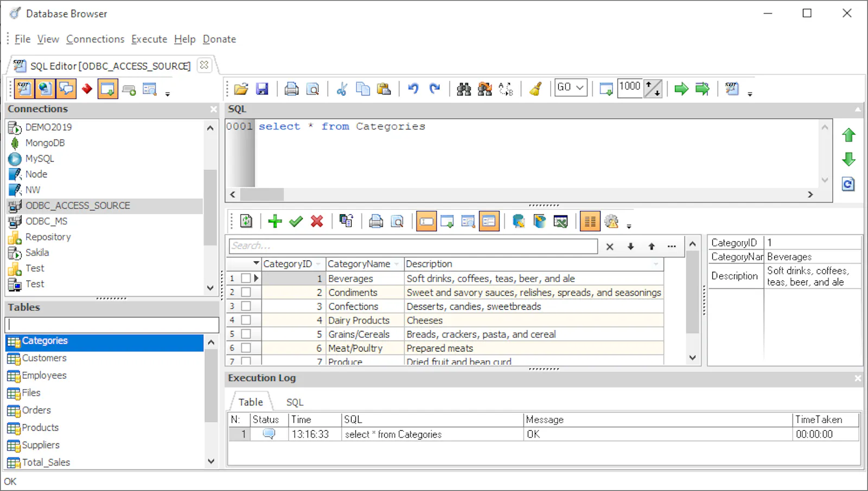Screen dimensions: 868x491
Task: Expand SQL toolbar overflow arrow
Action: click(750, 94)
